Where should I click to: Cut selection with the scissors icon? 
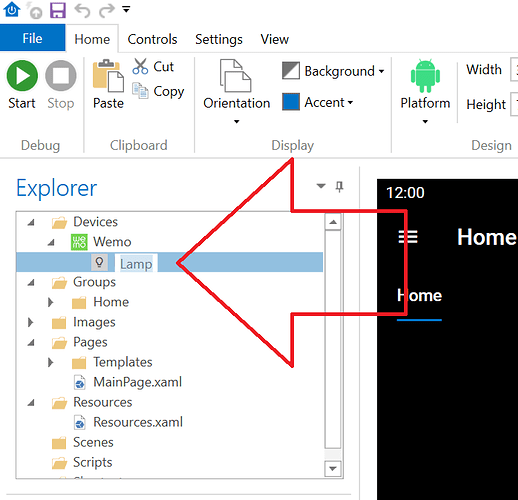coord(140,66)
